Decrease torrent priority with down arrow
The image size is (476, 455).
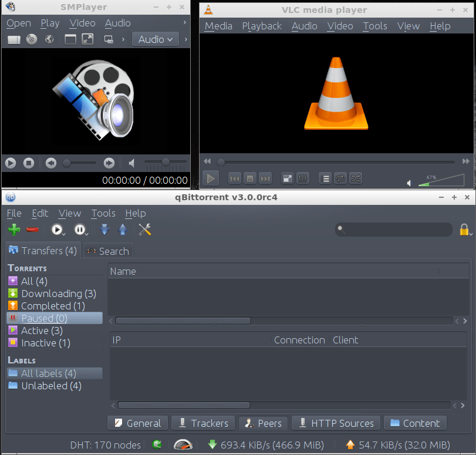click(104, 230)
